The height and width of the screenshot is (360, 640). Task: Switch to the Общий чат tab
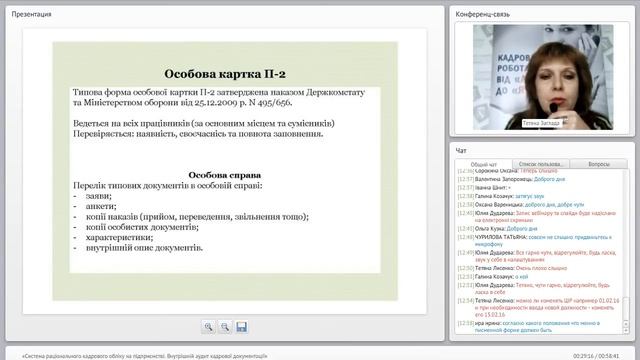tap(484, 164)
